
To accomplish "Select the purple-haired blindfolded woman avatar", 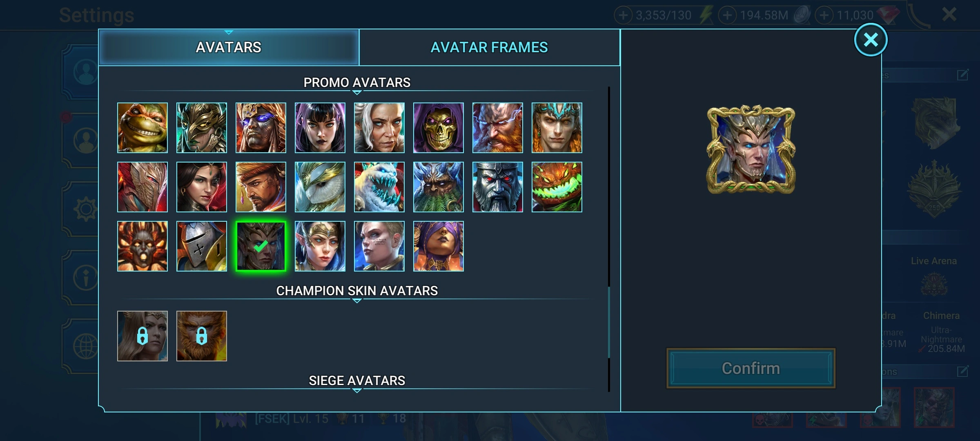I will (439, 246).
